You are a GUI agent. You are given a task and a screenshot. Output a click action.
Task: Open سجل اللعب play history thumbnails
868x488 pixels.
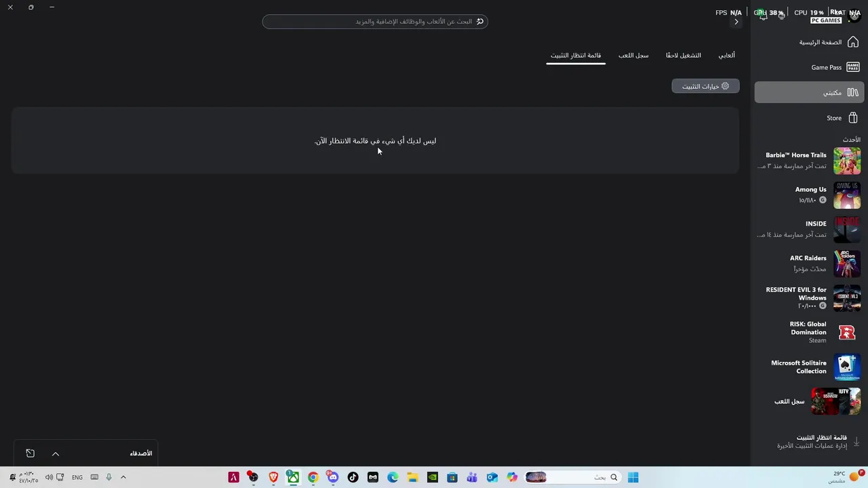click(x=835, y=401)
